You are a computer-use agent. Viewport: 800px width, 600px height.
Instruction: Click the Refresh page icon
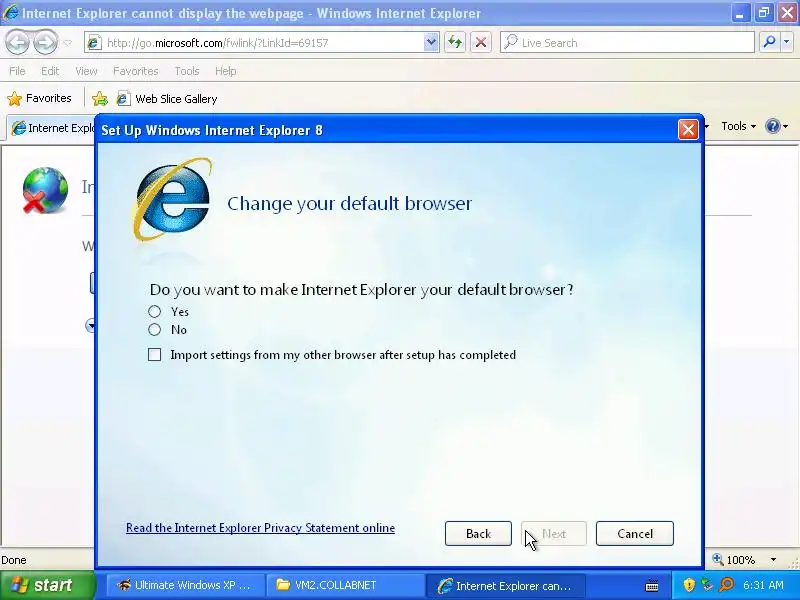(455, 43)
